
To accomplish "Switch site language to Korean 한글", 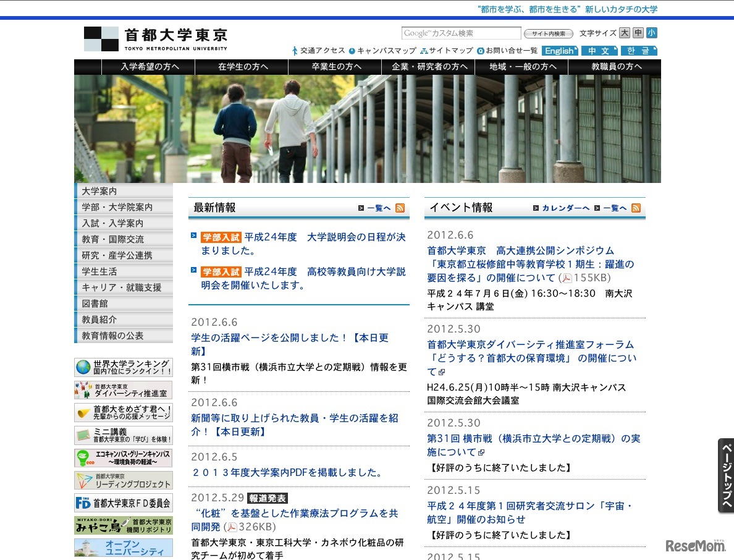I will (x=639, y=51).
